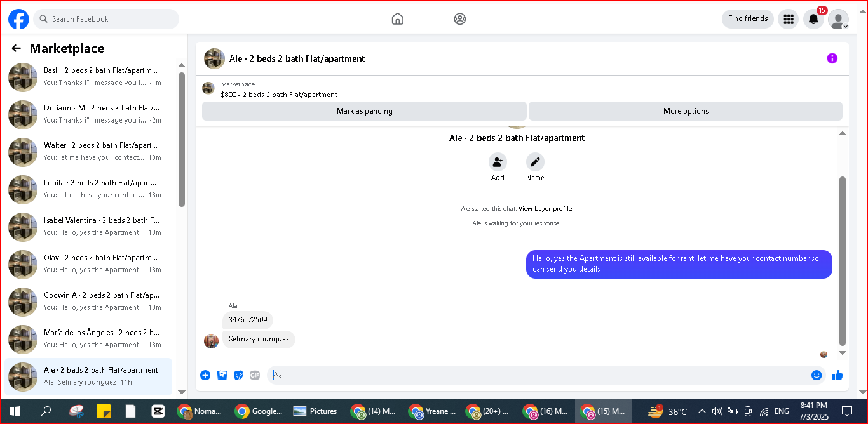Click chat scroll down arrow
This screenshot has height=424, width=868.
(x=843, y=353)
